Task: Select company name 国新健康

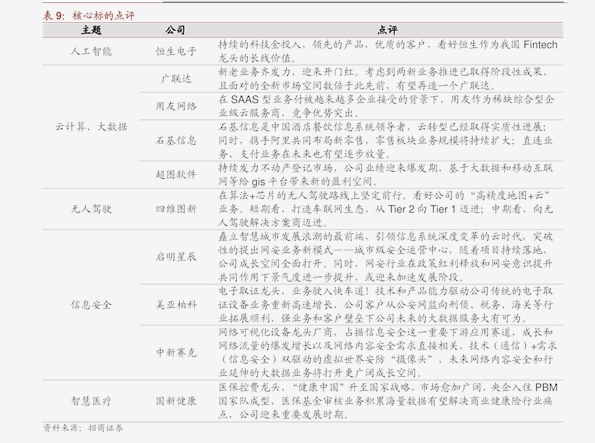Action: tap(176, 401)
